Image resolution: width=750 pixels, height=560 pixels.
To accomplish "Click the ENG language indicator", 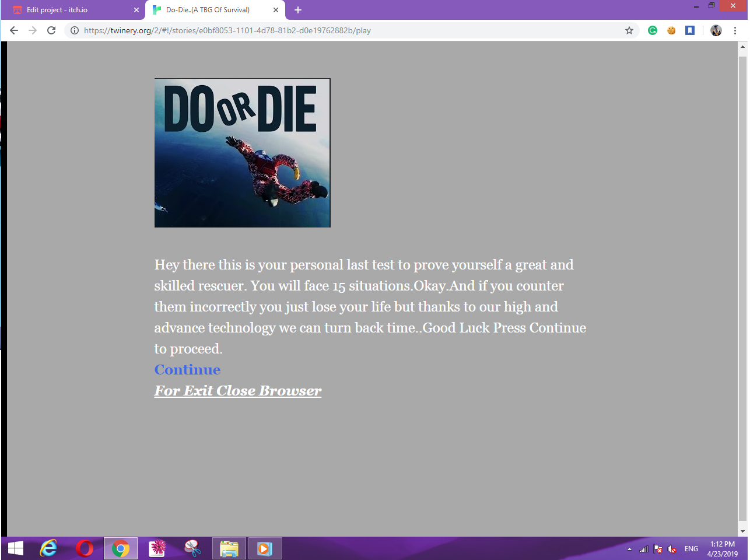I will click(x=691, y=549).
